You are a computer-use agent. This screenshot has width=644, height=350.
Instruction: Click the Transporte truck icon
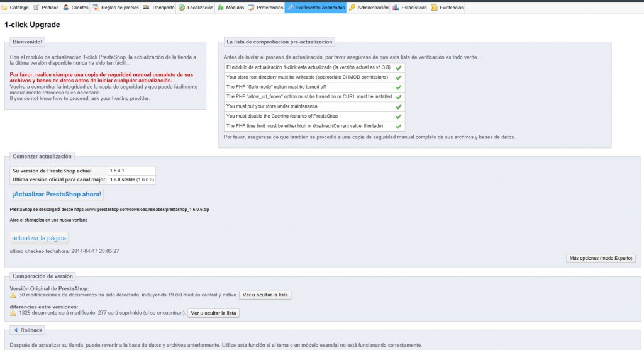tap(146, 8)
